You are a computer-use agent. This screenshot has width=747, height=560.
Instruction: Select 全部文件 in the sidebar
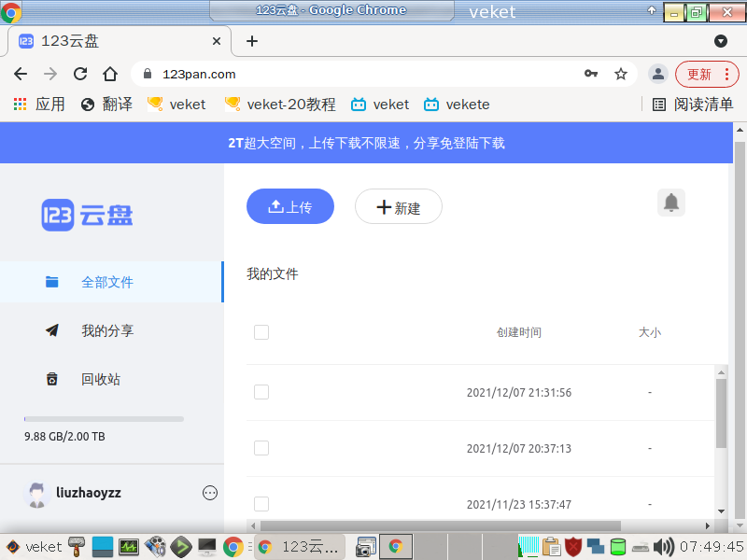(x=111, y=282)
